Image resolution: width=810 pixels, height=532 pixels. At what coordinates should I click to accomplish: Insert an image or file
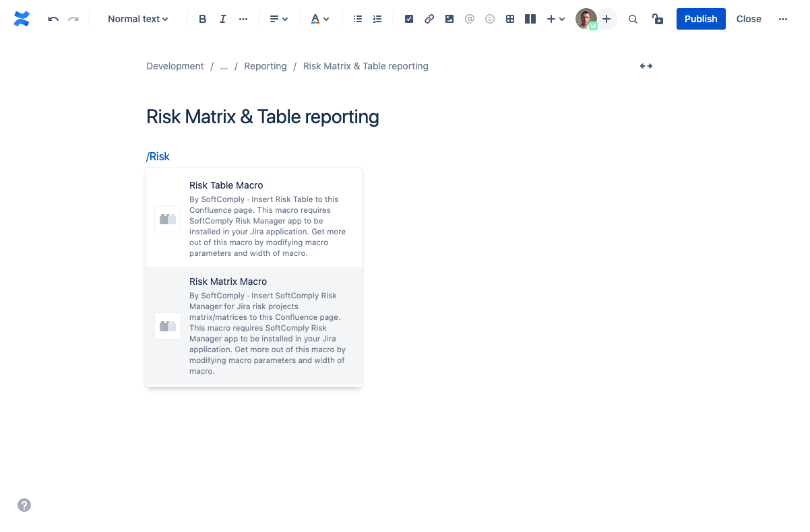coord(449,19)
